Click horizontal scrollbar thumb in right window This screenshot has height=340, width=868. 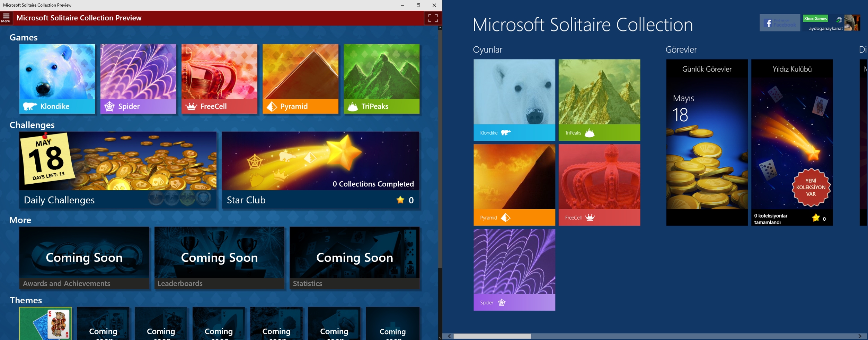pyautogui.click(x=492, y=336)
